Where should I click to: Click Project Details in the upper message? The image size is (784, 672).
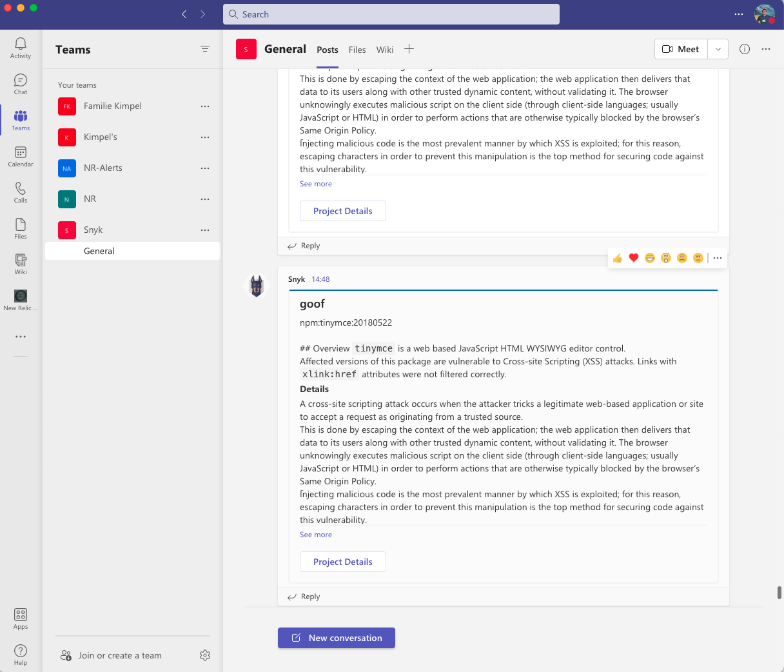(343, 211)
